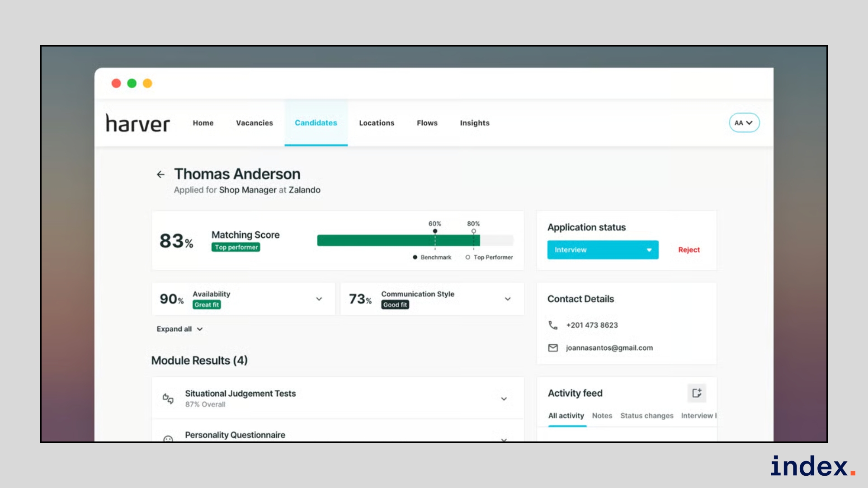This screenshot has height=488, width=868.
Task: Switch to the Notes activity tab
Action: coord(602,416)
